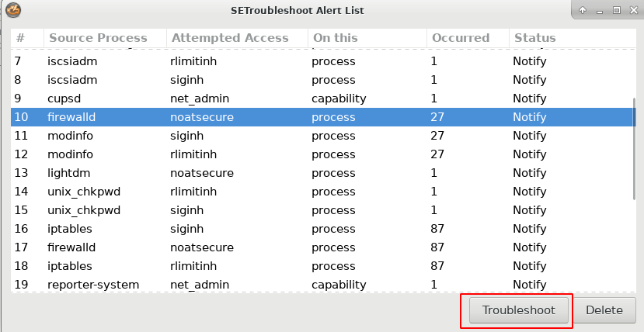
Task: Sort list by Attempted Access header
Action: coord(230,38)
